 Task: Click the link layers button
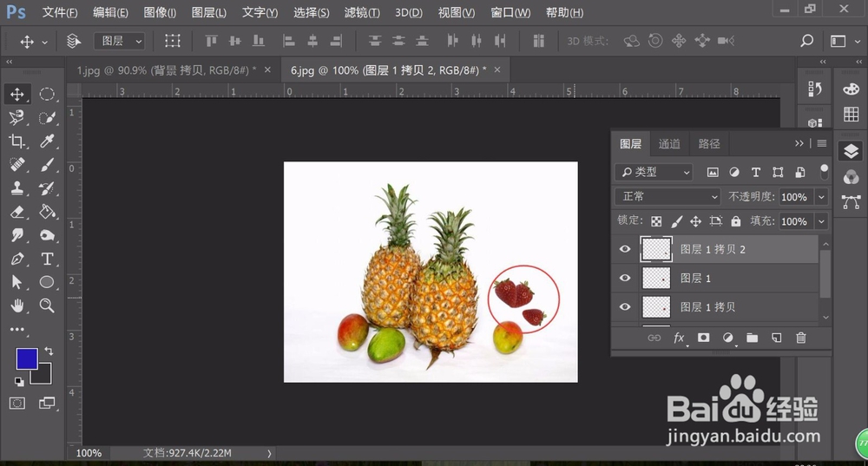coord(654,338)
